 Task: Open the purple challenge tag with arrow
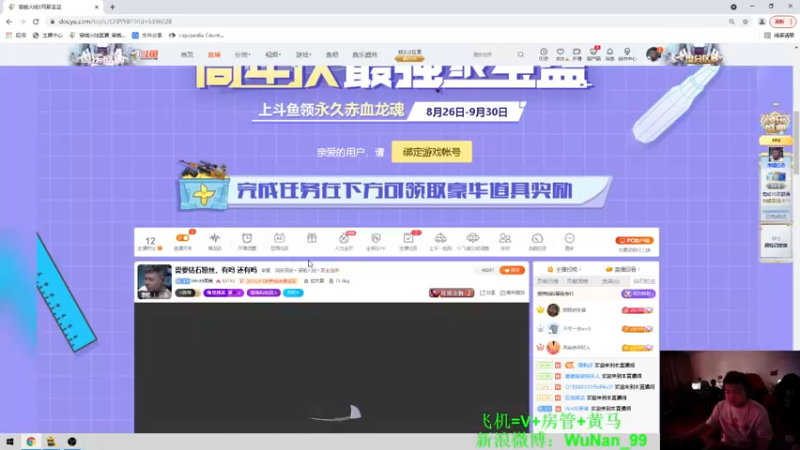click(x=223, y=293)
